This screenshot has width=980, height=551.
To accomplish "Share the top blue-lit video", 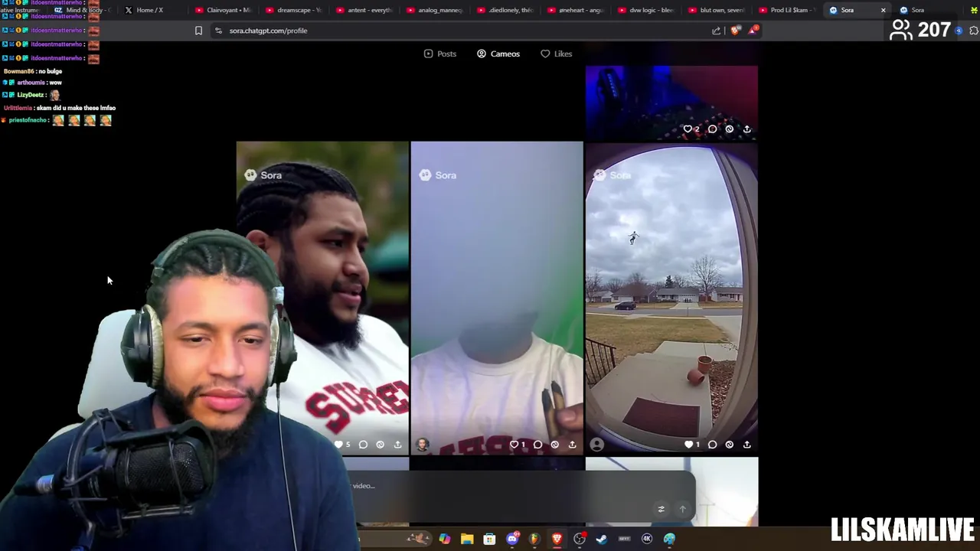I will click(x=747, y=129).
